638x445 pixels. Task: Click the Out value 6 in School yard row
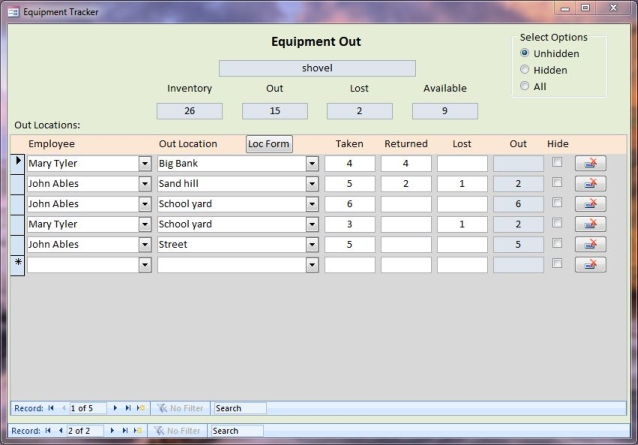[x=518, y=204]
